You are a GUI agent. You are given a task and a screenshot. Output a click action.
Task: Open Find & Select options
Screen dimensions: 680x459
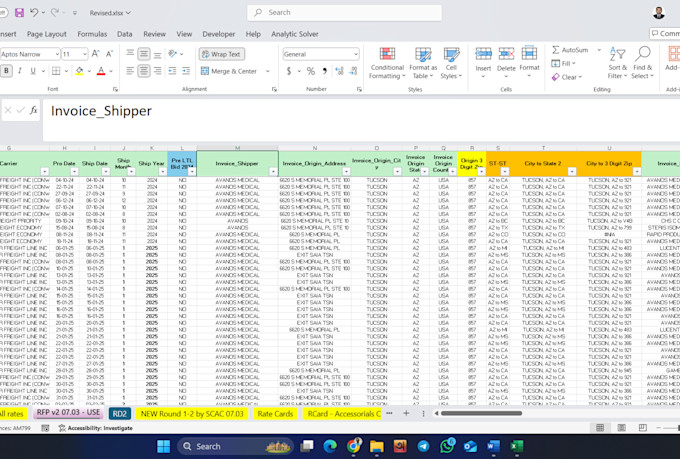coord(642,63)
